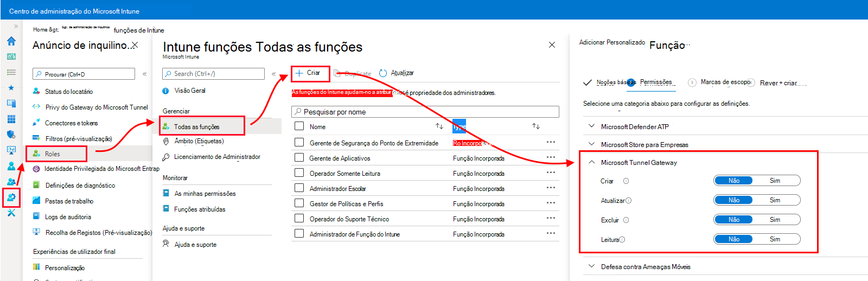868x281 pixels.
Task: Open All services list icon
Action: pos(11,72)
